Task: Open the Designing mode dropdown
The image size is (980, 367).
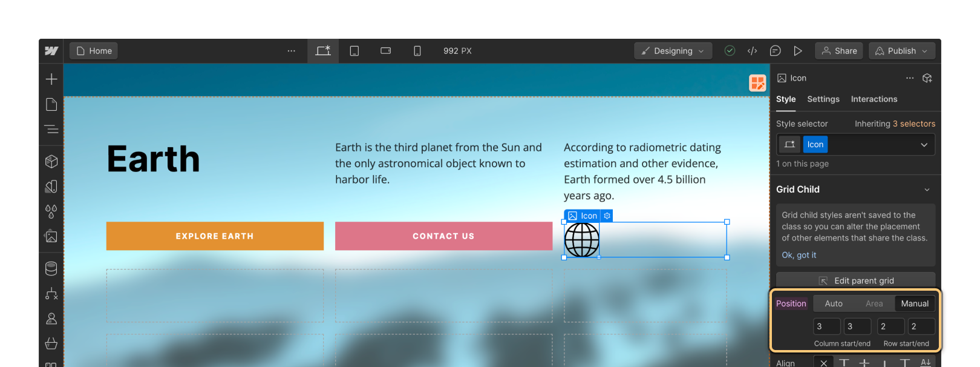Action: [x=673, y=51]
